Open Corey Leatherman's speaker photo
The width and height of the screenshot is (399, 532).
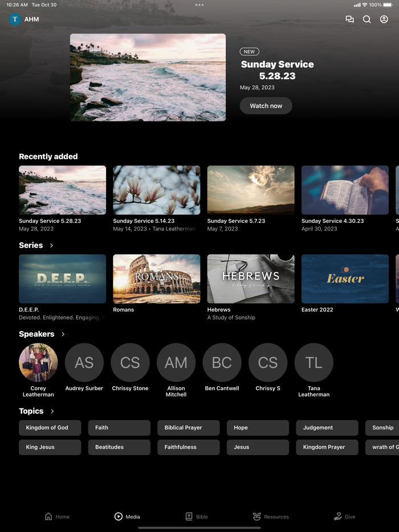coord(38,362)
